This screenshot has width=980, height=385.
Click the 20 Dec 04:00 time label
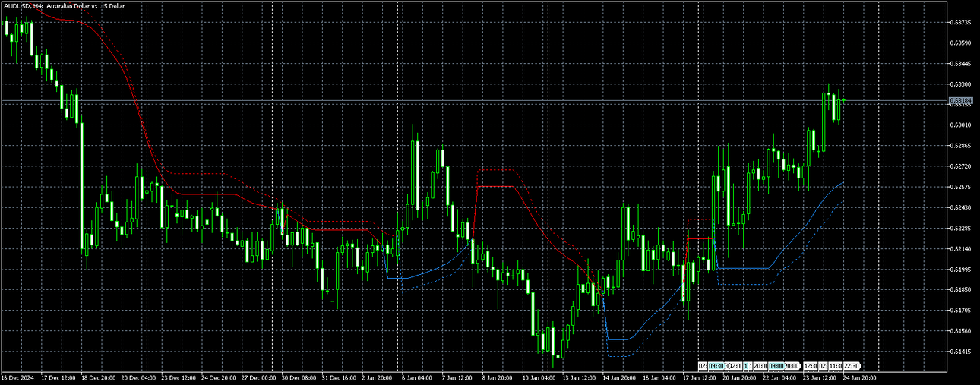tap(138, 377)
